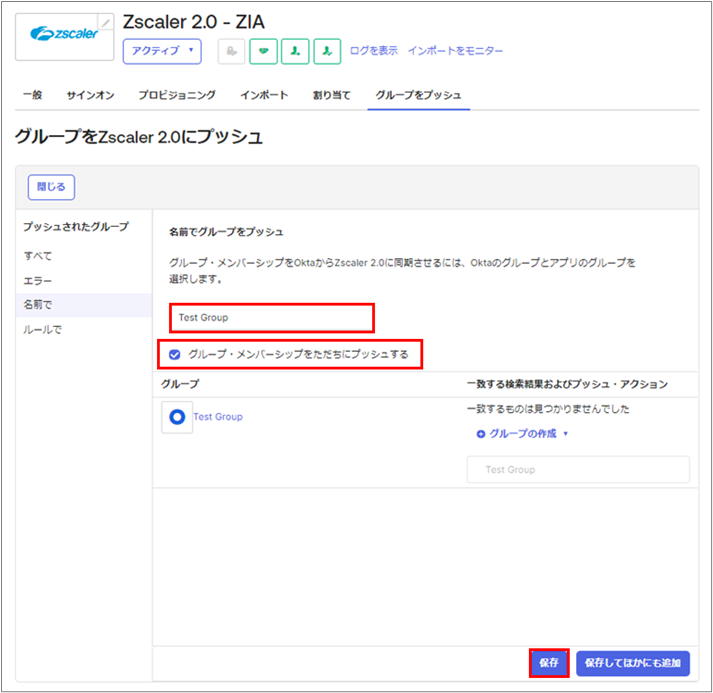Click the 保存 button
The height and width of the screenshot is (693, 713).
pyautogui.click(x=549, y=663)
